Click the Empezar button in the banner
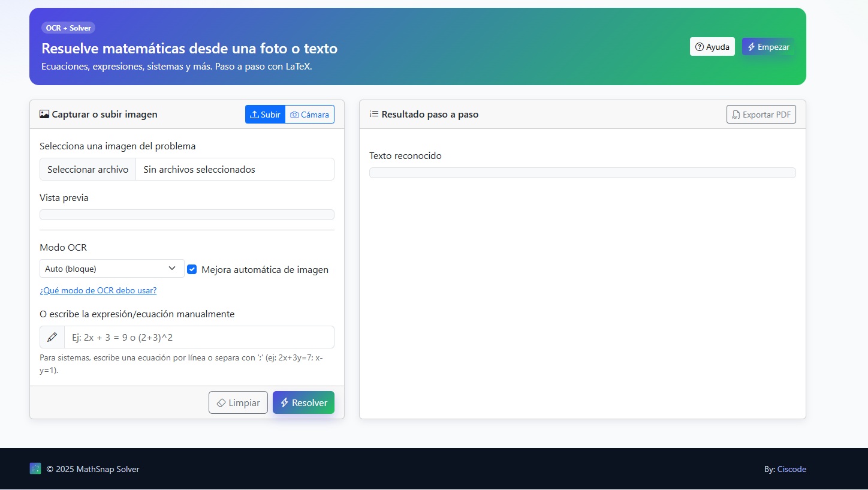Screen dimensions: 868x490 tap(768, 47)
